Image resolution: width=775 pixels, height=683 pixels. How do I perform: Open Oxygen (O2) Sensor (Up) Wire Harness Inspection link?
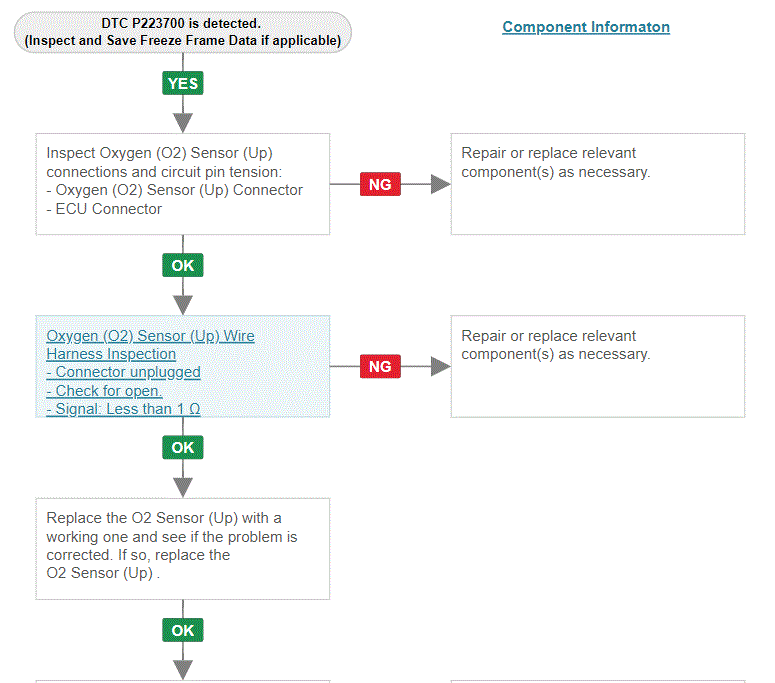(150, 345)
